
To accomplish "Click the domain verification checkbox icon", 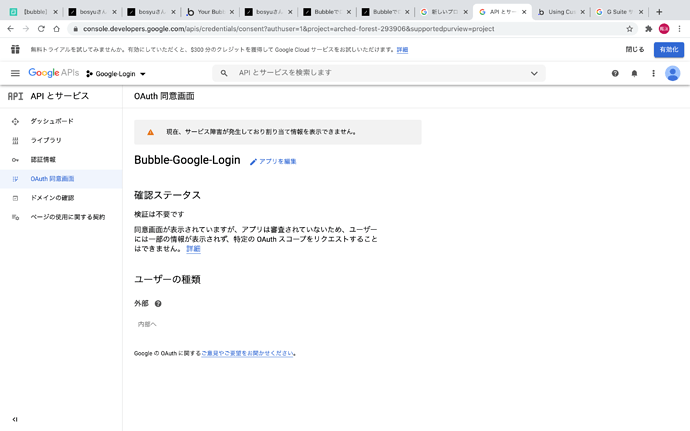I will click(x=15, y=198).
